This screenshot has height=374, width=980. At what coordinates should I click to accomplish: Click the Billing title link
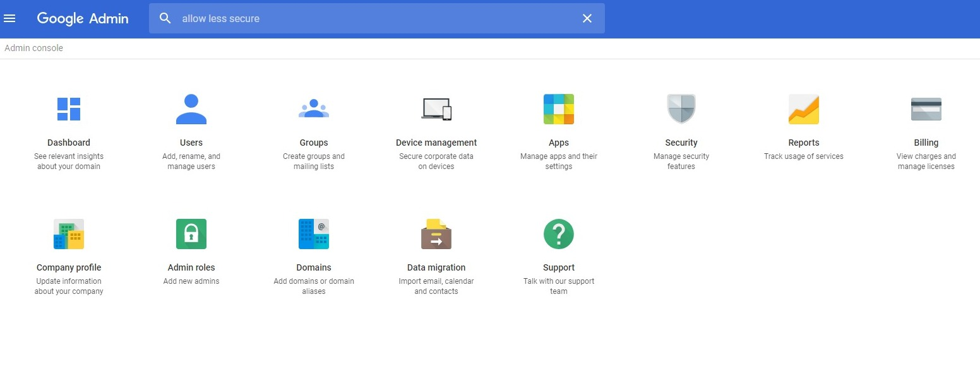[x=926, y=143]
